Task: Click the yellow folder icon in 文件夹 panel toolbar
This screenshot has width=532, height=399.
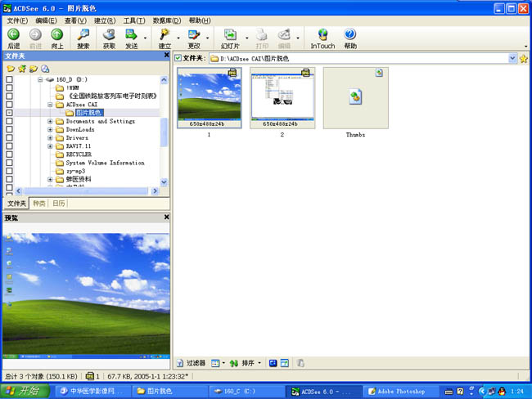Action: click(x=11, y=69)
